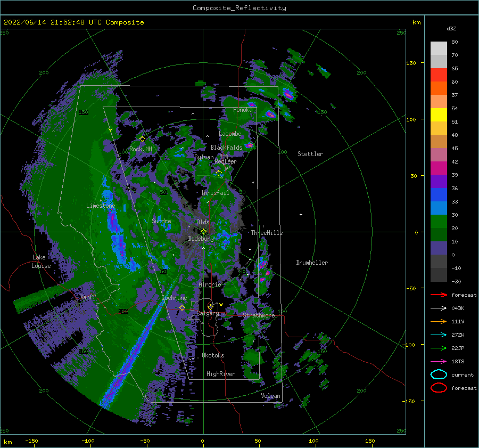Click the cyan current ellipse icon

click(439, 374)
